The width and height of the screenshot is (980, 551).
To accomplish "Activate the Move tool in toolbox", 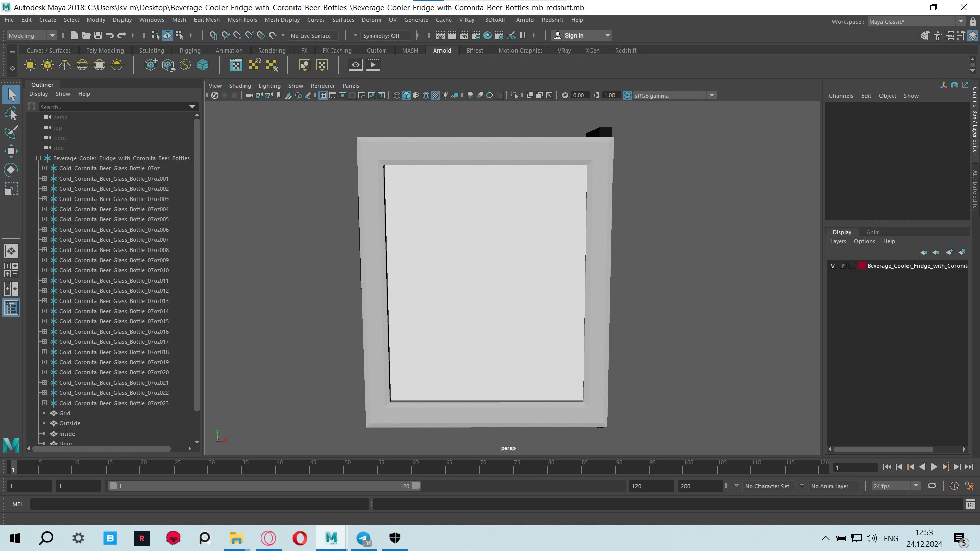I will pyautogui.click(x=11, y=151).
